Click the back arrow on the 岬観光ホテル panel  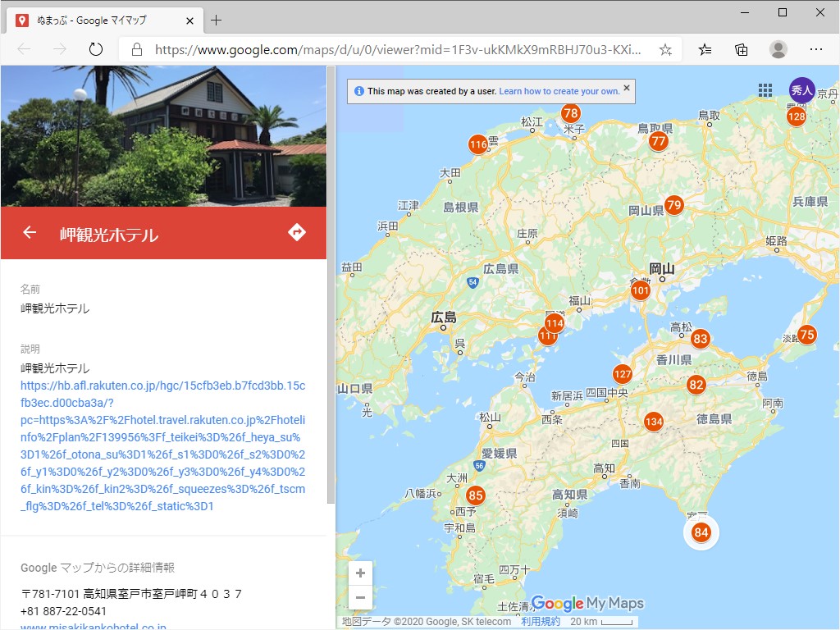(29, 232)
